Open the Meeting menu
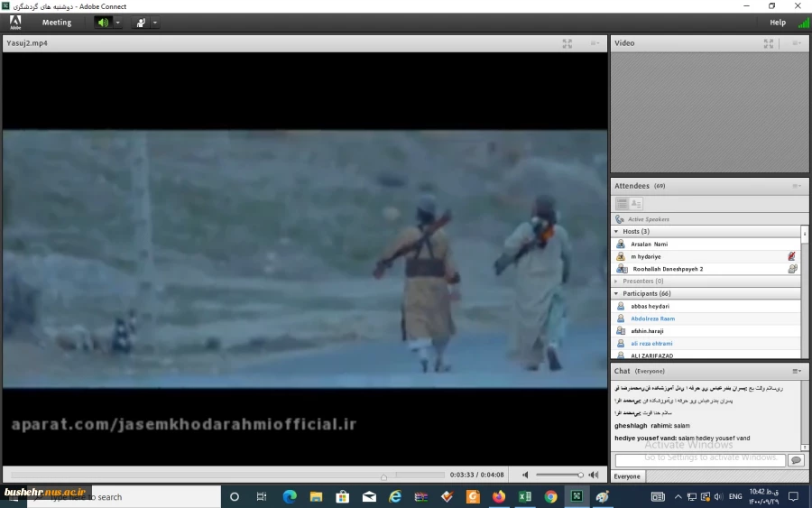The image size is (812, 508). [57, 23]
